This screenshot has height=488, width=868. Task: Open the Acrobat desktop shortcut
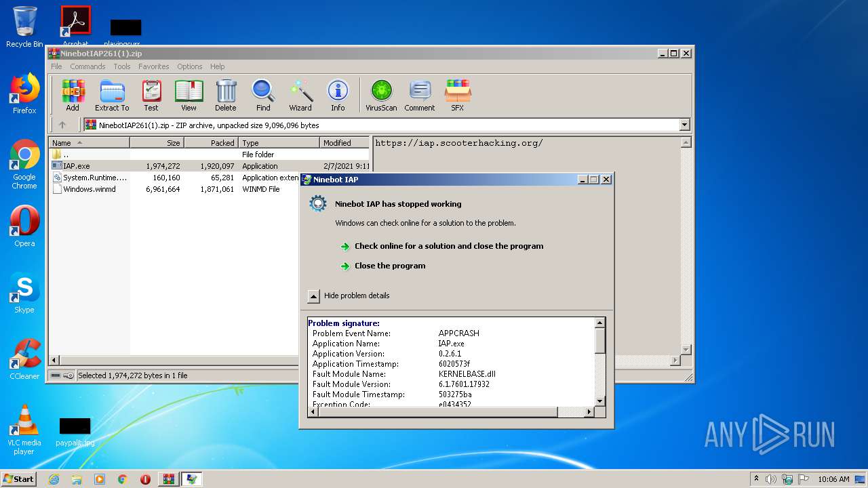(x=75, y=26)
